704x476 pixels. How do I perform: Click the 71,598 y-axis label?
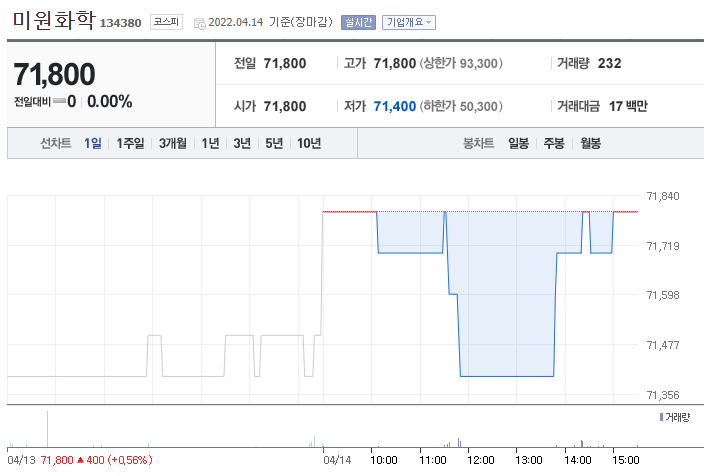coord(663,295)
